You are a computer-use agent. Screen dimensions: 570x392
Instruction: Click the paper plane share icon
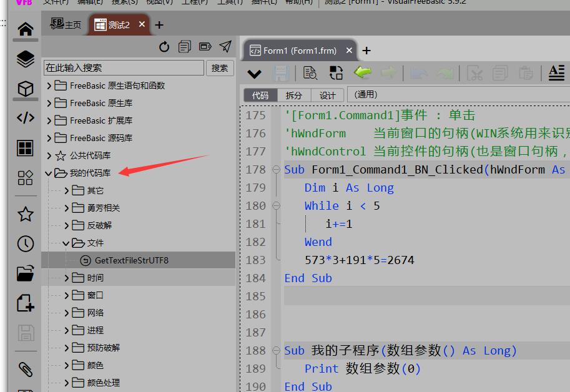225,47
